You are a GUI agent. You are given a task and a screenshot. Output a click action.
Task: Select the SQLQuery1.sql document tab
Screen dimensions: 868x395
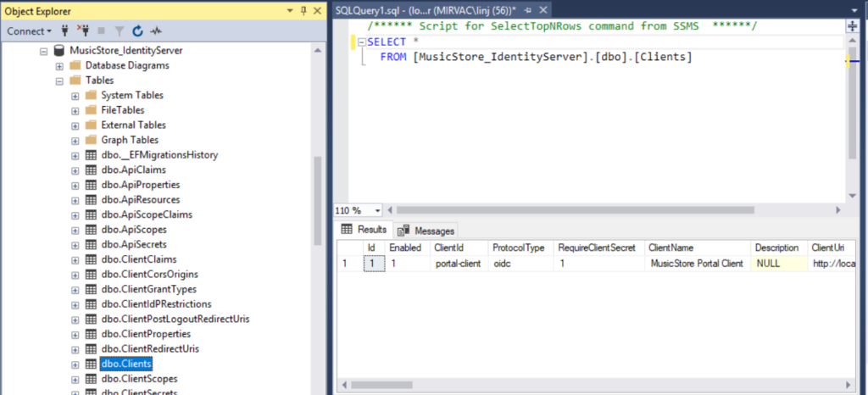[426, 10]
